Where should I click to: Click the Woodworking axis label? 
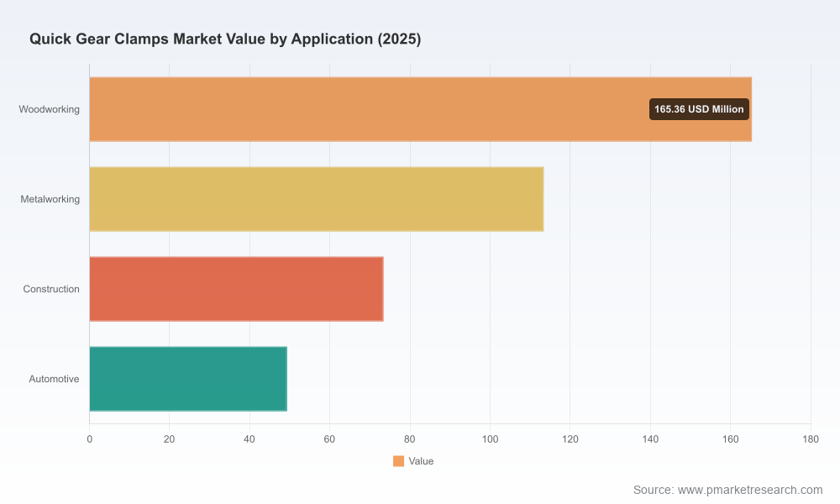[50, 109]
